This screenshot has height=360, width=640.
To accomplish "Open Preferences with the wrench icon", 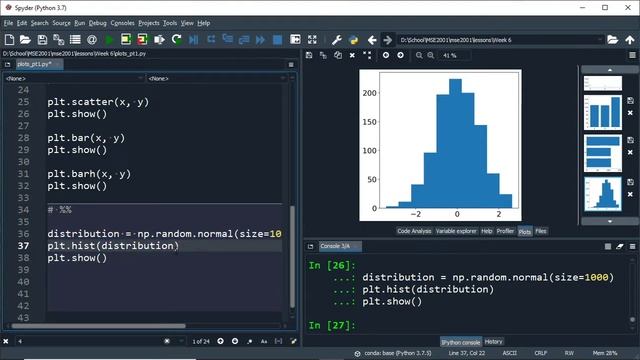I will tap(337, 40).
